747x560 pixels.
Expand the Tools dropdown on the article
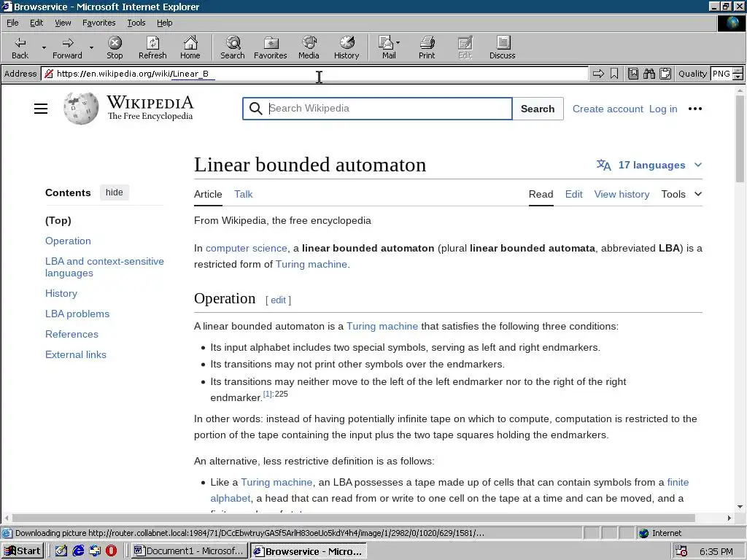(681, 194)
